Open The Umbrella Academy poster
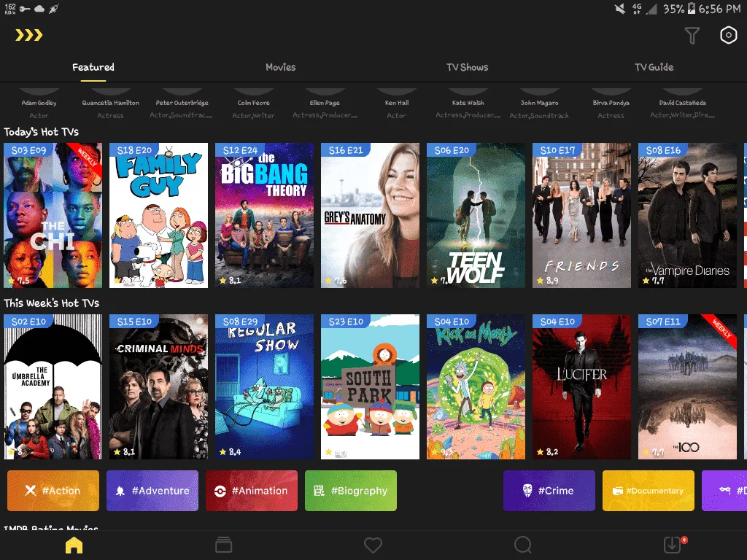747x560 pixels. [x=53, y=386]
